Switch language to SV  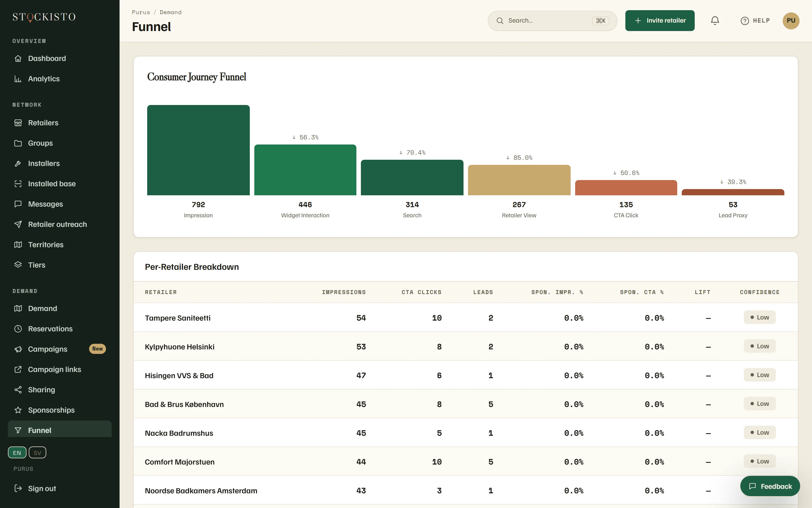click(x=37, y=453)
